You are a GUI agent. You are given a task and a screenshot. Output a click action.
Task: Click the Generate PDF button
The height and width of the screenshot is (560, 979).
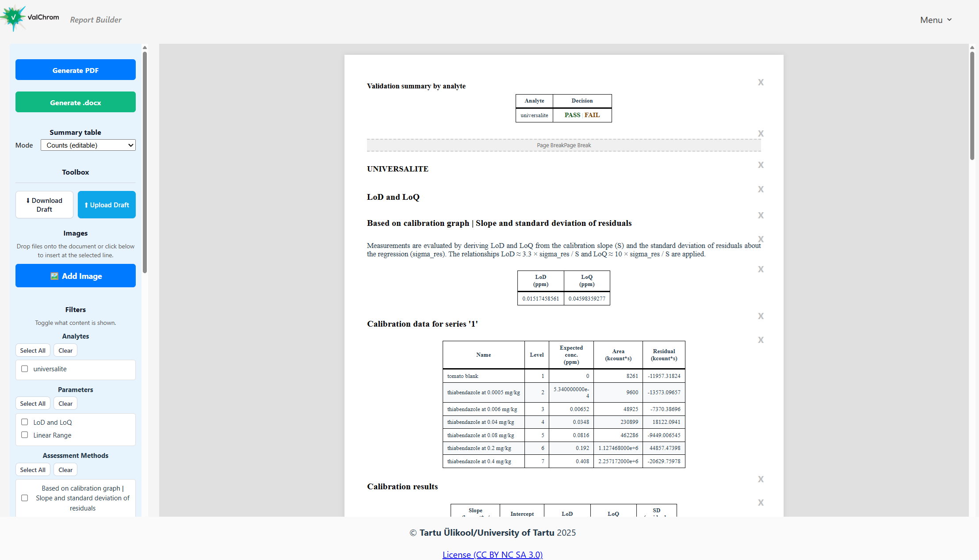(75, 70)
